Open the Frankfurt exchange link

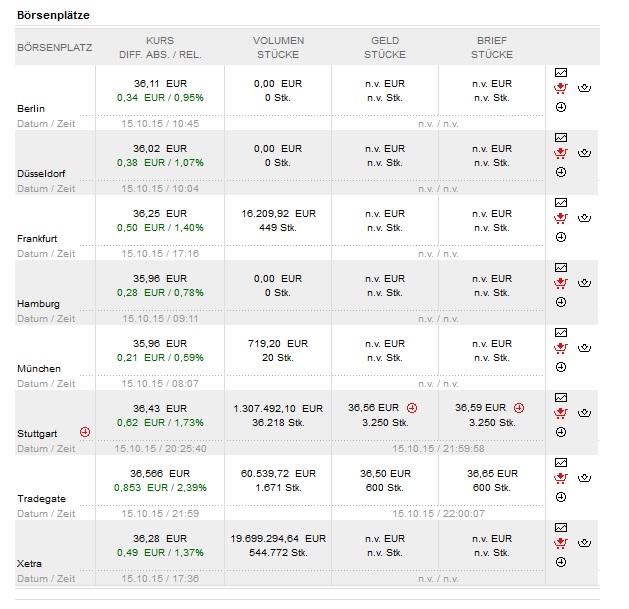39,238
